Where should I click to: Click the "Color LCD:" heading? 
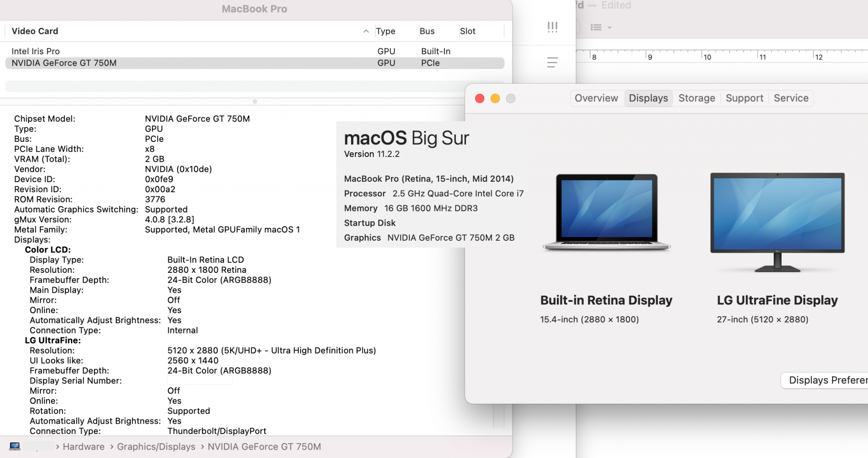click(x=48, y=250)
